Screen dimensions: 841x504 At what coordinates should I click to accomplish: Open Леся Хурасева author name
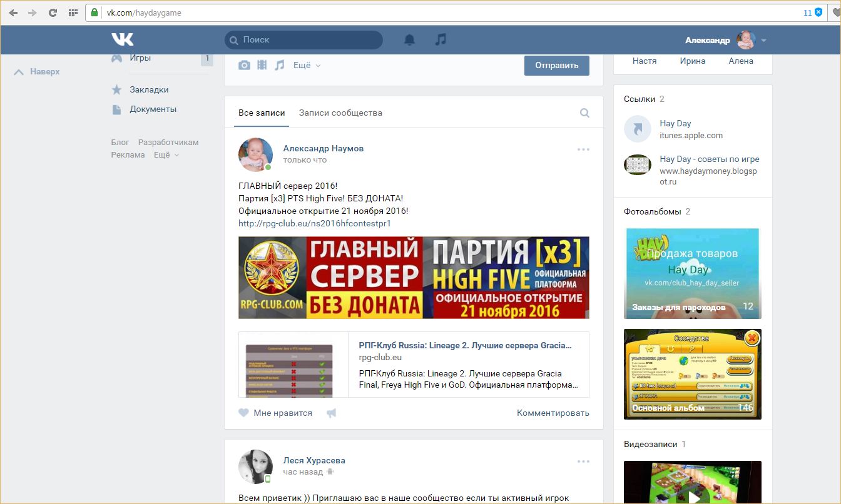(314, 460)
